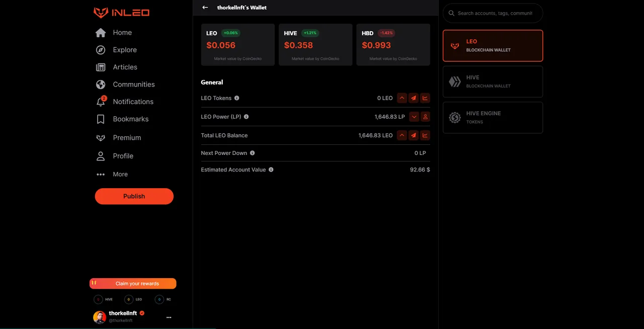Screen dimensions: 644x329
Task: Click the $0.056 LEO price
Action: [221, 45]
